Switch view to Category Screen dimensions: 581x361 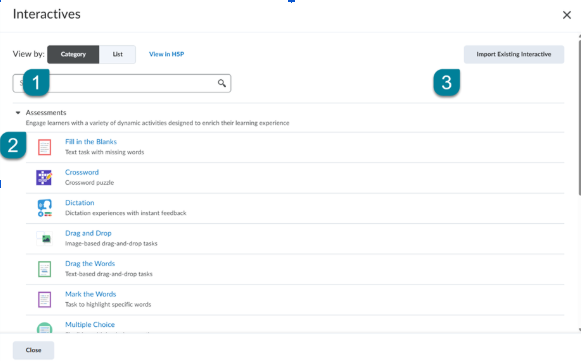[x=73, y=54]
